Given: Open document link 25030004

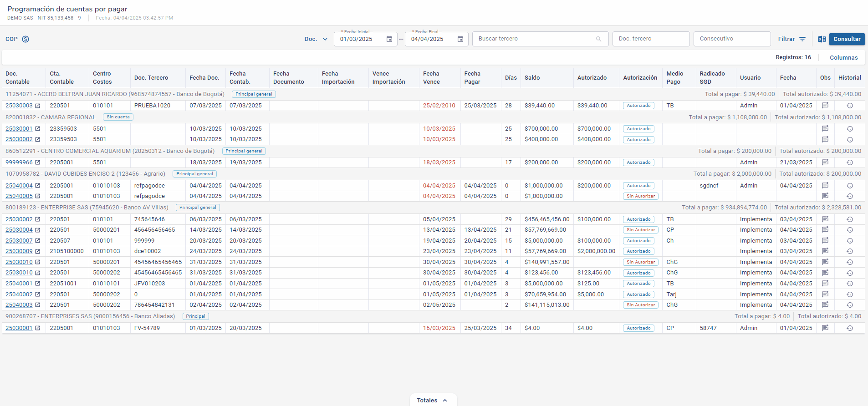Looking at the screenshot, I should (x=19, y=230).
